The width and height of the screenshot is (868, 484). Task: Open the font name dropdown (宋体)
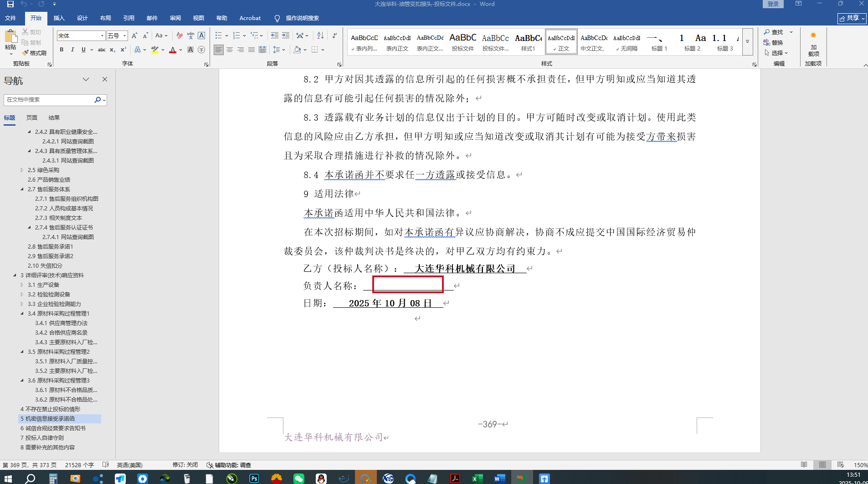(102, 36)
